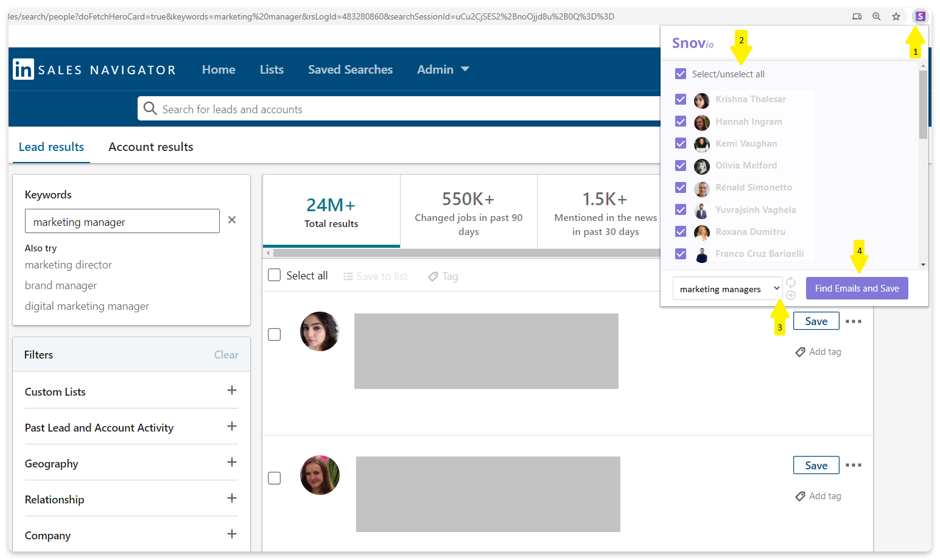Viewport: 940px width, 560px height.
Task: Try the brand manager suggestion
Action: click(61, 285)
